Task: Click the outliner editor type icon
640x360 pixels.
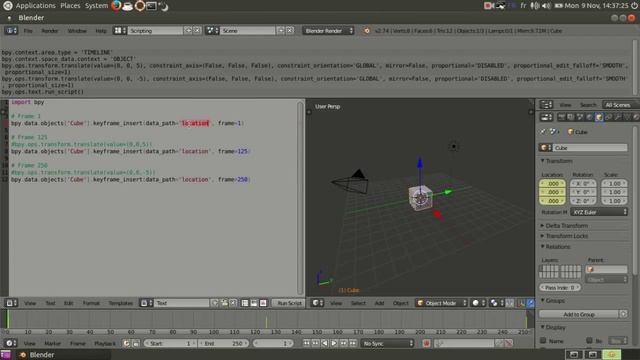Action: pos(546,105)
